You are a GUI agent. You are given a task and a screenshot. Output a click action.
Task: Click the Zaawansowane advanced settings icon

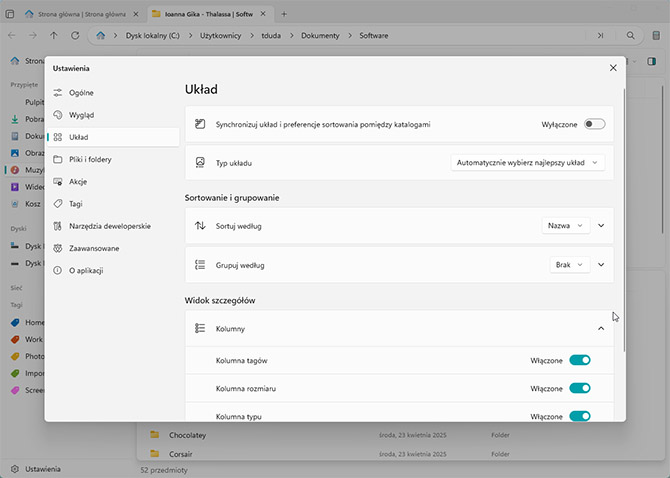(x=59, y=248)
